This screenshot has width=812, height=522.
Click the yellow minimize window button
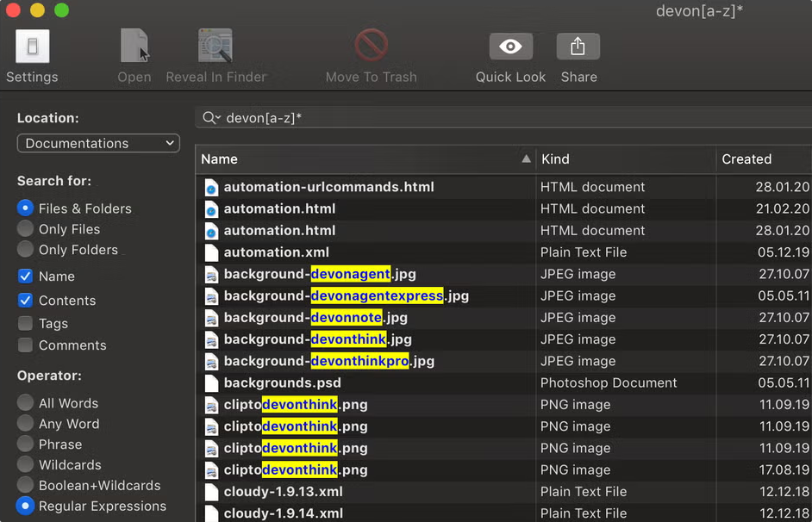pos(37,9)
